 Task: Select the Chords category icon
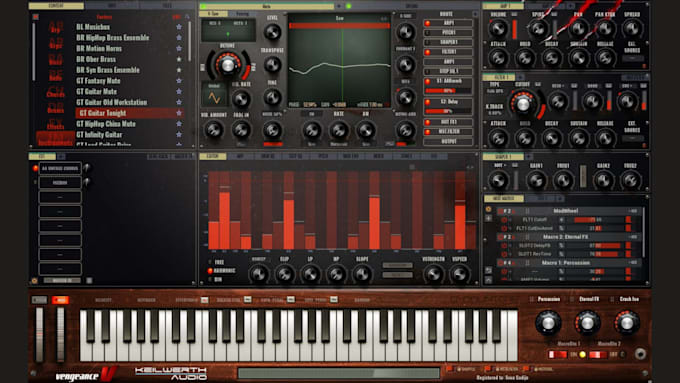pos(56,92)
